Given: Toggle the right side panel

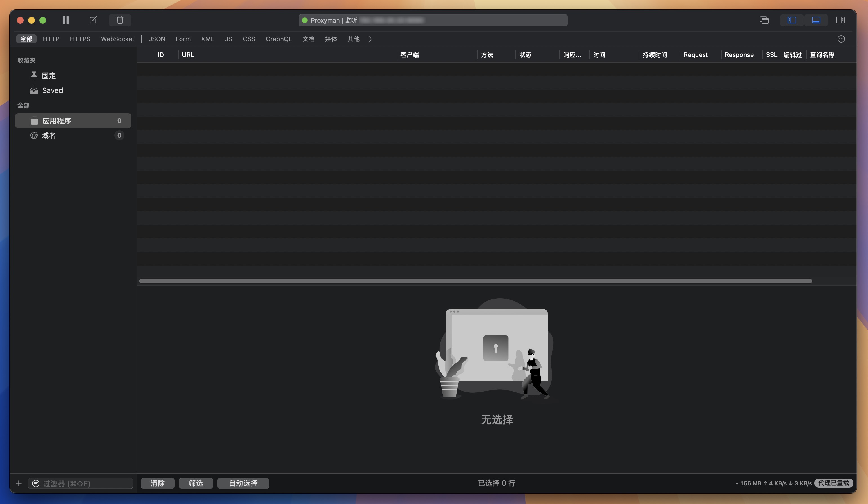Looking at the screenshot, I should pyautogui.click(x=840, y=20).
